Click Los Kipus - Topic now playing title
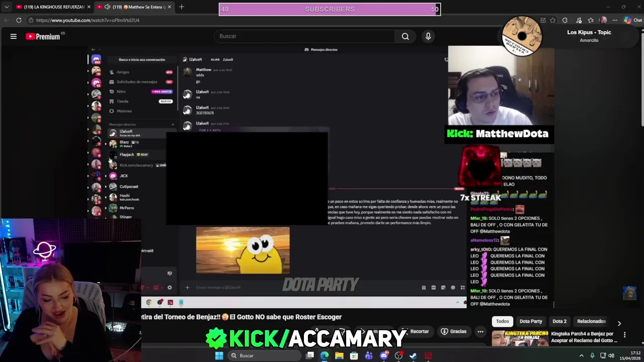 pyautogui.click(x=589, y=32)
